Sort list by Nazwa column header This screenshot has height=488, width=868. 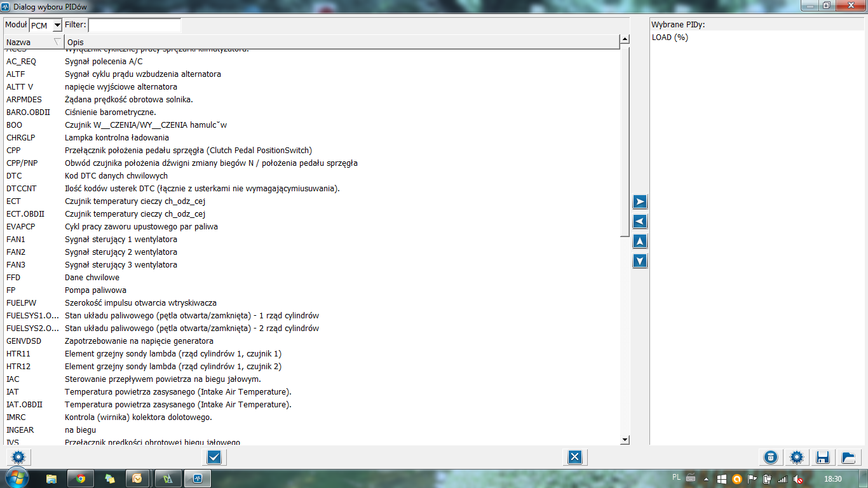click(32, 42)
